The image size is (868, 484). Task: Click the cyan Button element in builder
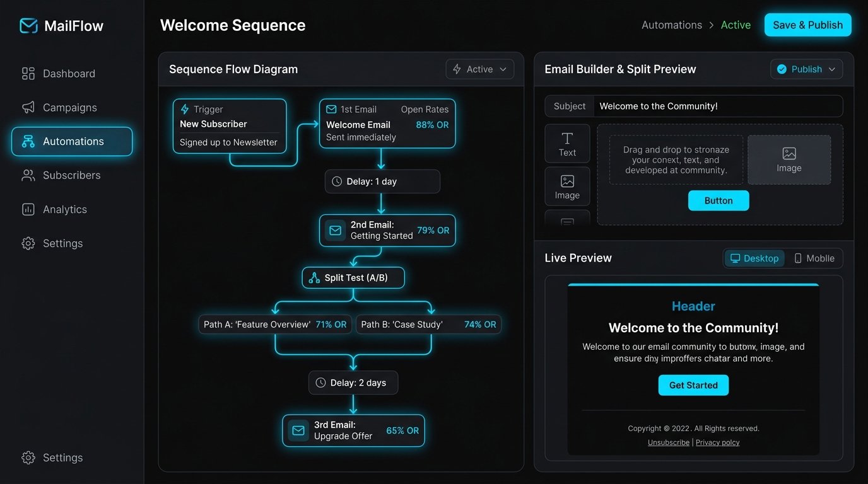[718, 200]
